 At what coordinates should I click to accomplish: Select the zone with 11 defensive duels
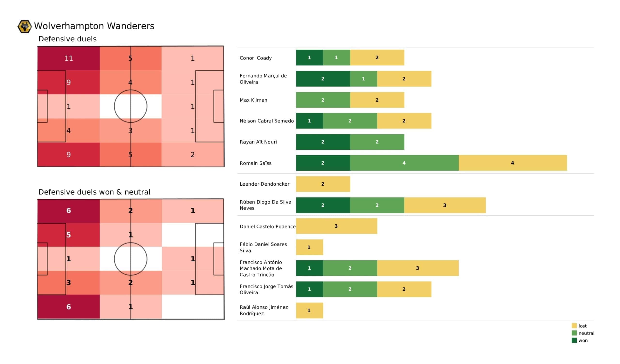[69, 58]
